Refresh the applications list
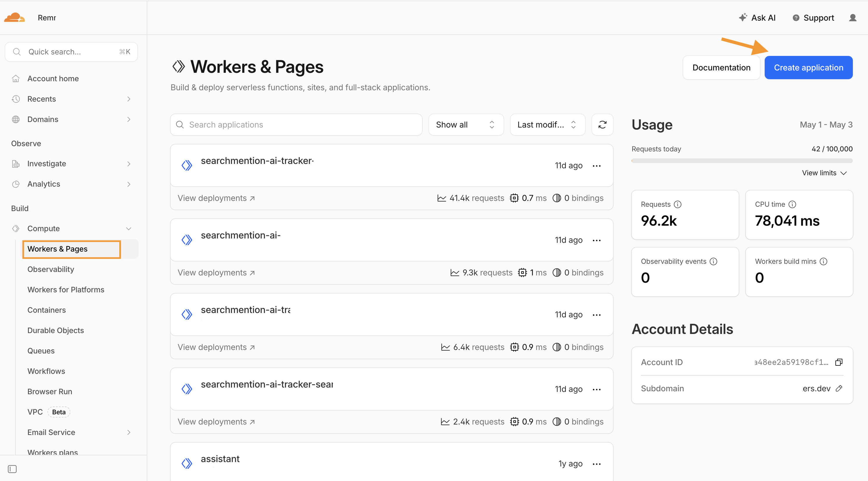Viewport: 868px width, 481px height. pos(602,125)
